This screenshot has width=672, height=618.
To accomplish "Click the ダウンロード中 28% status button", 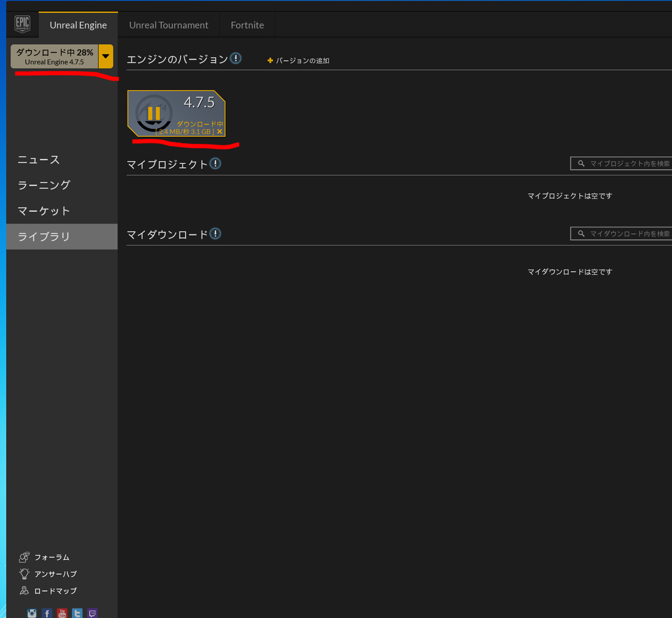I will [x=54, y=57].
